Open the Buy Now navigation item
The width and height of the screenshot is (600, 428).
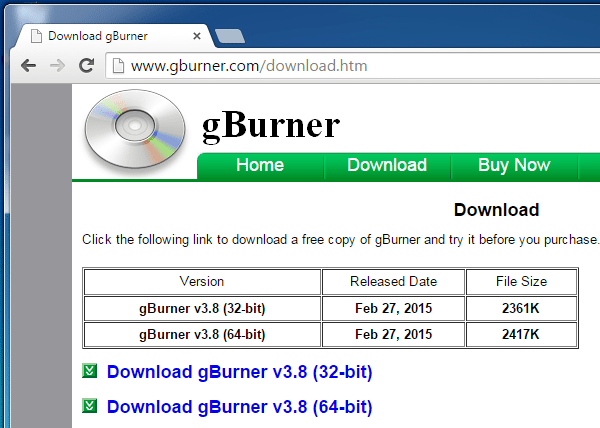point(514,165)
